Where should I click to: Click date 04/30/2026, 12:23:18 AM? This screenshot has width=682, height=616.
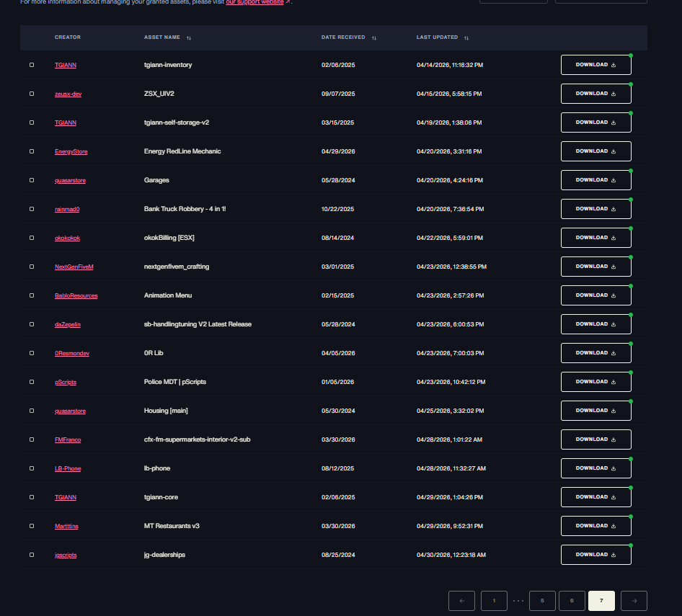[451, 555]
